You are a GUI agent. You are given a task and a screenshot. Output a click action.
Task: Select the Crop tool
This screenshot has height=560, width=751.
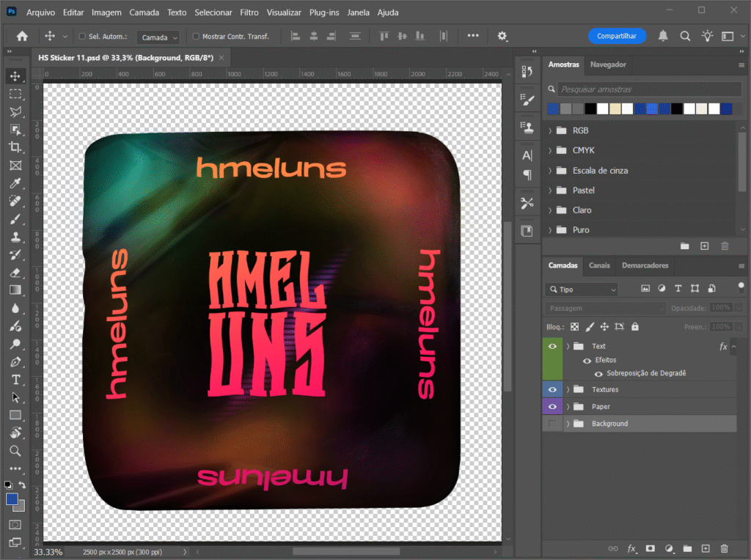tap(15, 147)
